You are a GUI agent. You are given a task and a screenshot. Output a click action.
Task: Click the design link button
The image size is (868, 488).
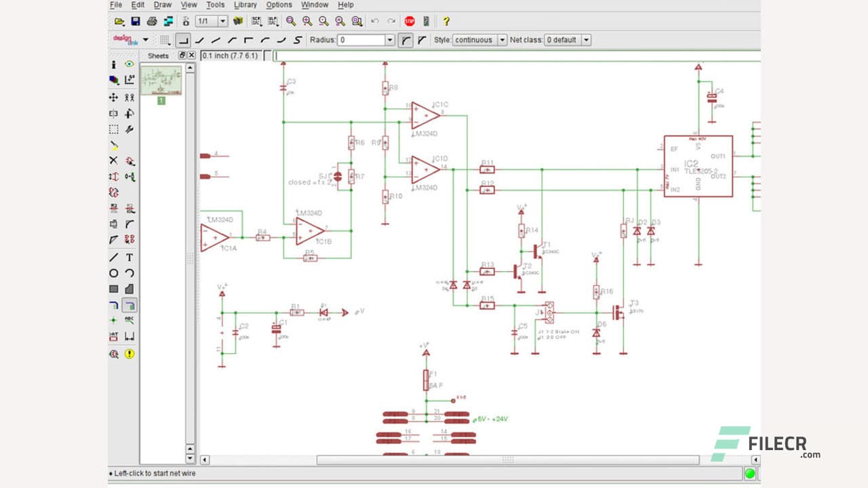pos(125,40)
